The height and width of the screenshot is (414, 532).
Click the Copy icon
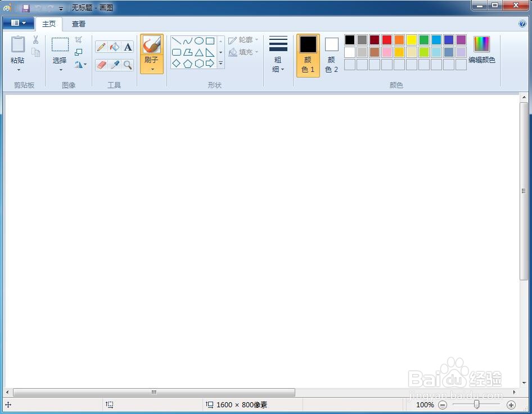coord(35,52)
